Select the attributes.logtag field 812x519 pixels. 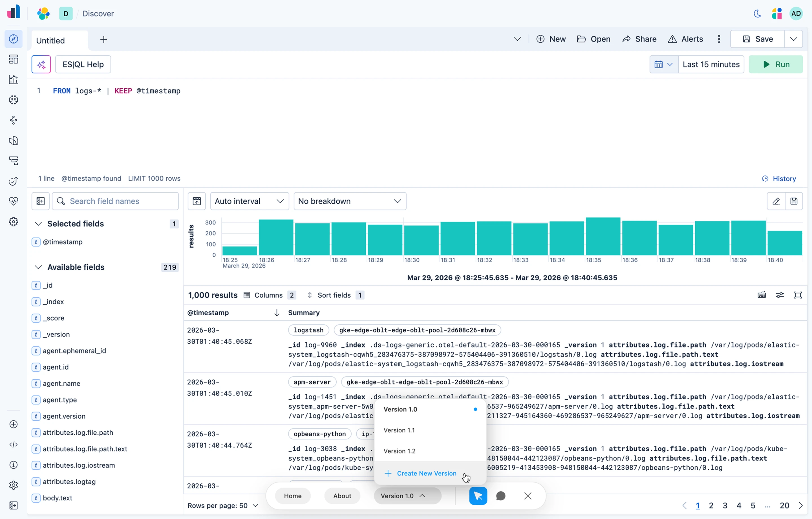point(69,481)
